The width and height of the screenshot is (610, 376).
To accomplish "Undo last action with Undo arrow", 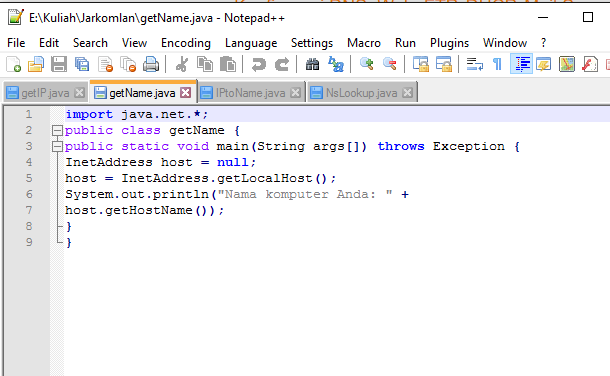I will [x=258, y=64].
